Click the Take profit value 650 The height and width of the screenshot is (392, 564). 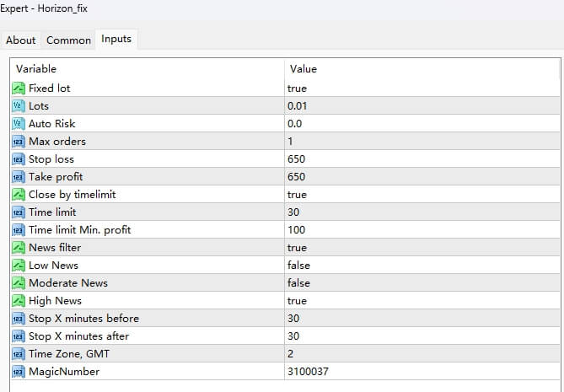(296, 176)
